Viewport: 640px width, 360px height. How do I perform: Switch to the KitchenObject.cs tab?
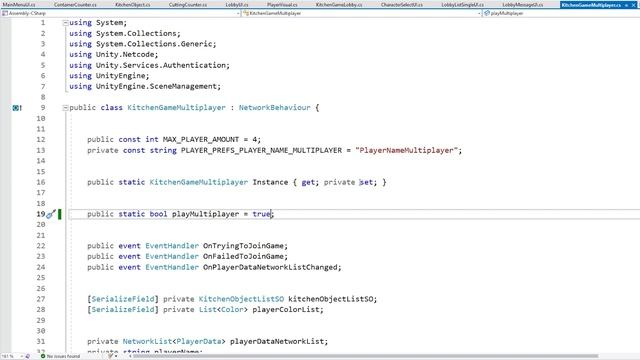[x=132, y=4]
